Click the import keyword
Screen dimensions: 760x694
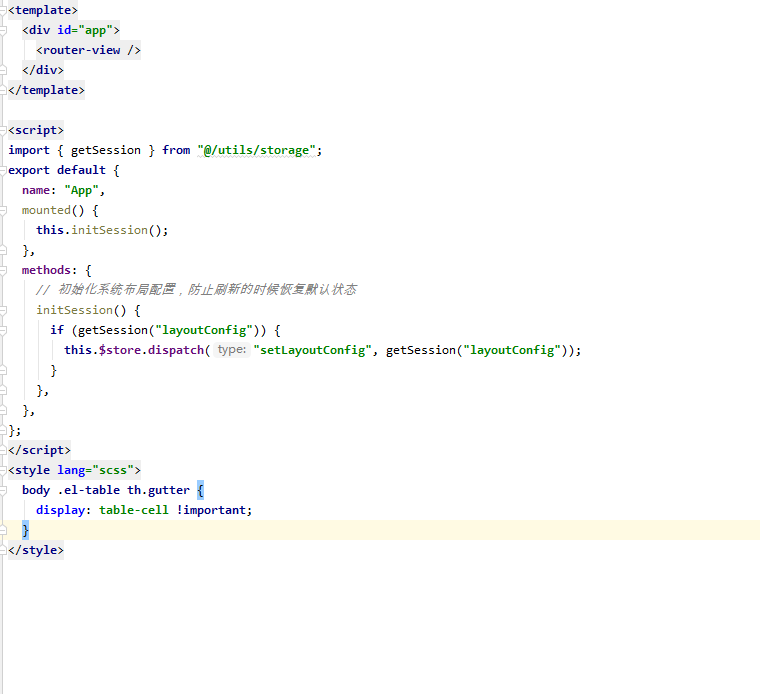coord(29,150)
